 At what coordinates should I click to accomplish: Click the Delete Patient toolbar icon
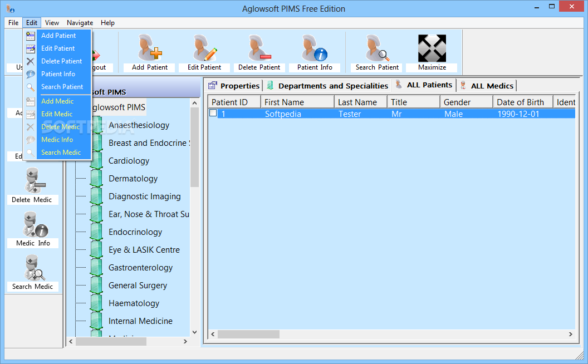[x=259, y=48]
